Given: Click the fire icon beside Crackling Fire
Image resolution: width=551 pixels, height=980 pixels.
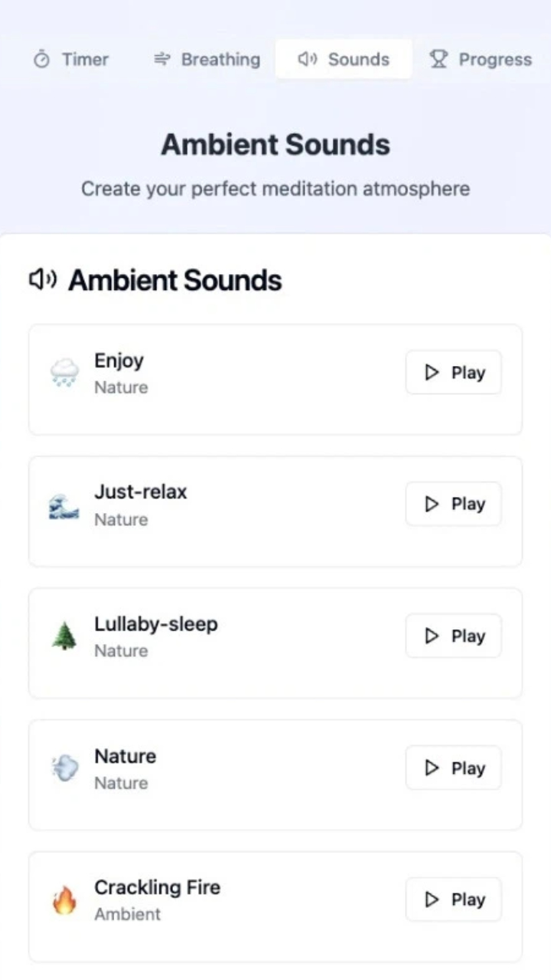Looking at the screenshot, I should pyautogui.click(x=64, y=900).
